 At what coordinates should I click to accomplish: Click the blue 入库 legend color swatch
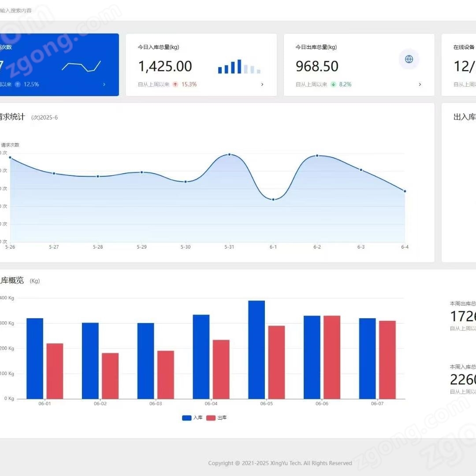[186, 418]
